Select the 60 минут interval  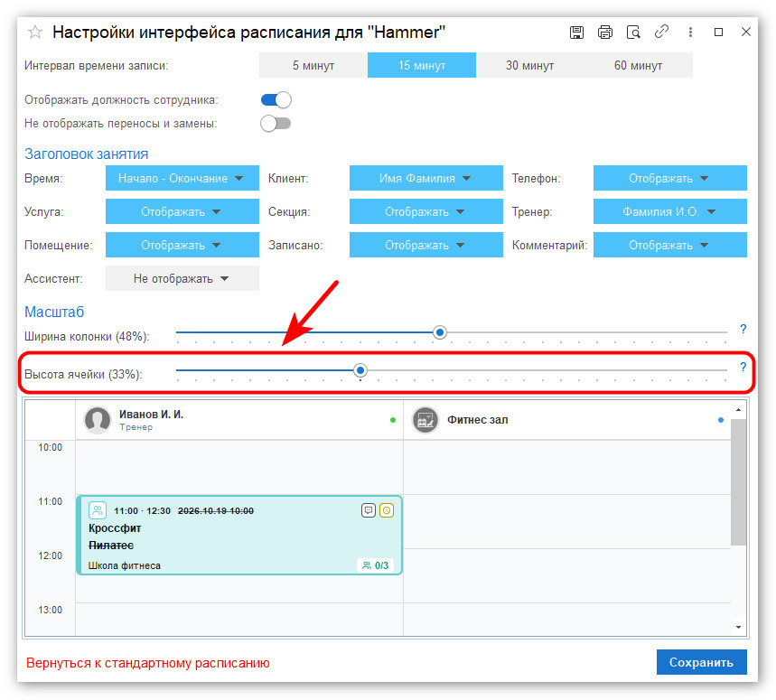pyautogui.click(x=639, y=65)
